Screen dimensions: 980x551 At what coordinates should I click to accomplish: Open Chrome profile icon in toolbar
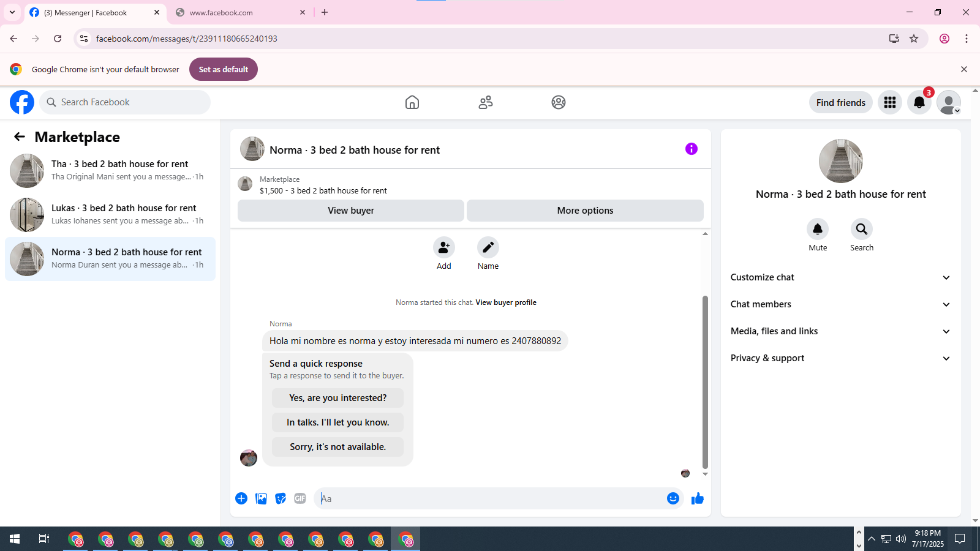tap(944, 39)
